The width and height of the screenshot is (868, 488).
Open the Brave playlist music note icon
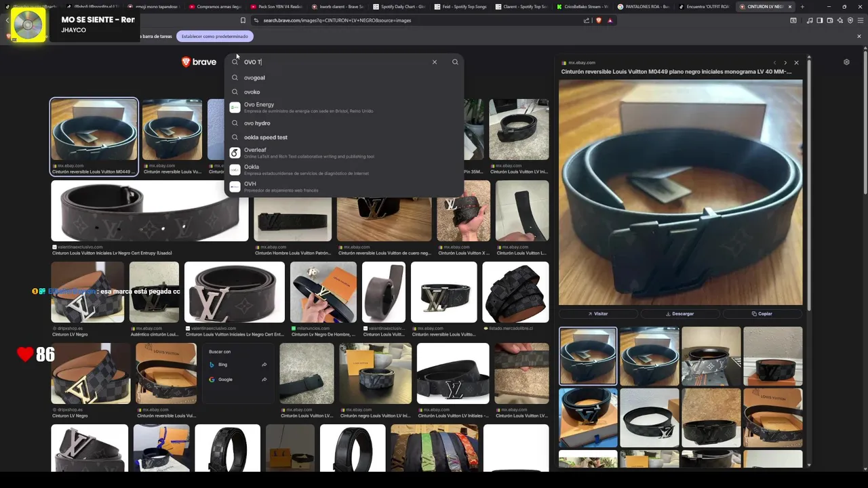(810, 20)
